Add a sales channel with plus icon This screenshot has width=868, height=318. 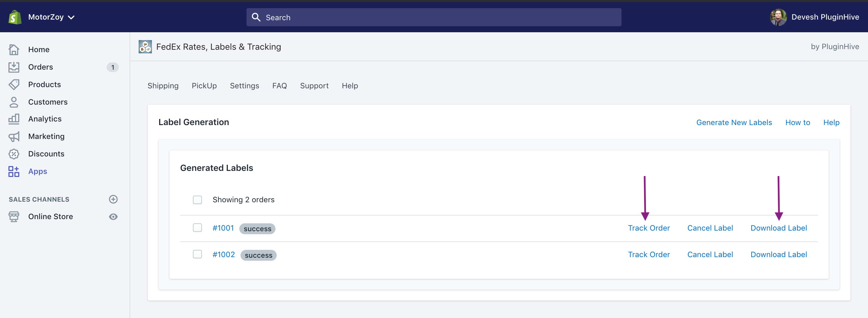pos(113,200)
